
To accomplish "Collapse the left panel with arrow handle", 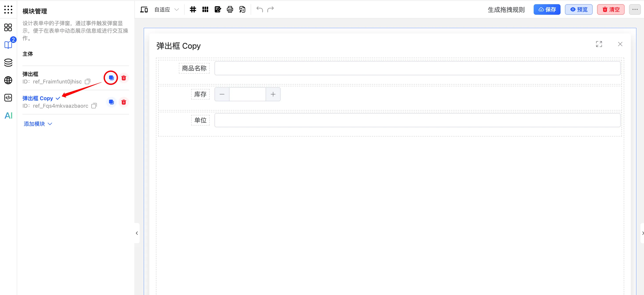I will tap(137, 233).
